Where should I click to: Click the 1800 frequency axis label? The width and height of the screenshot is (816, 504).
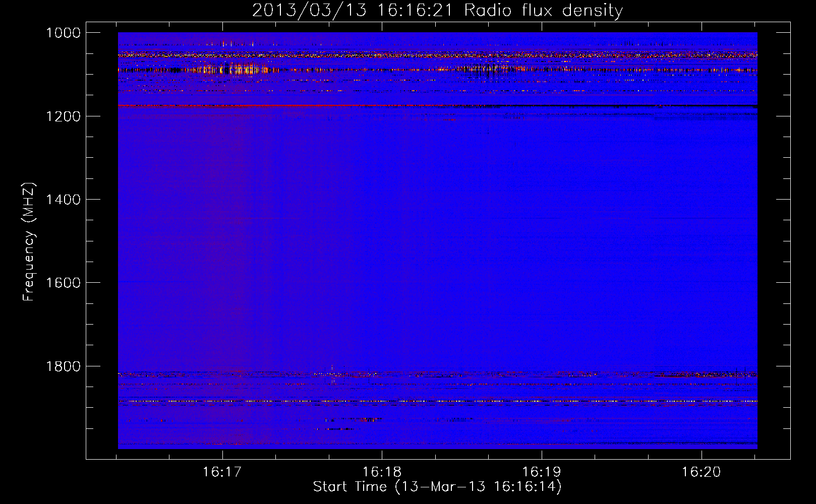[x=63, y=366]
